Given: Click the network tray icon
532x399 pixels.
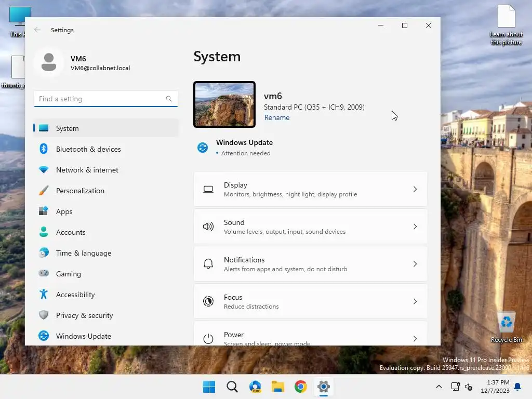Looking at the screenshot, I should 455,387.
